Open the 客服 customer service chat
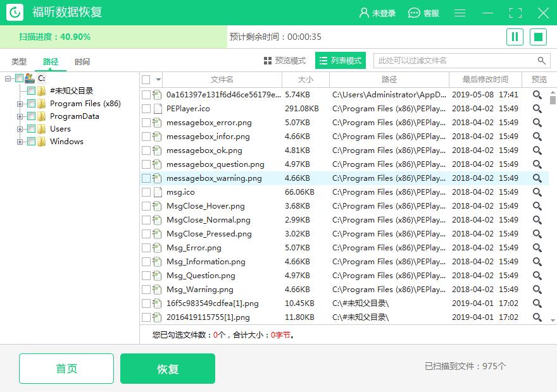Image resolution: width=557 pixels, height=392 pixels. pos(423,12)
